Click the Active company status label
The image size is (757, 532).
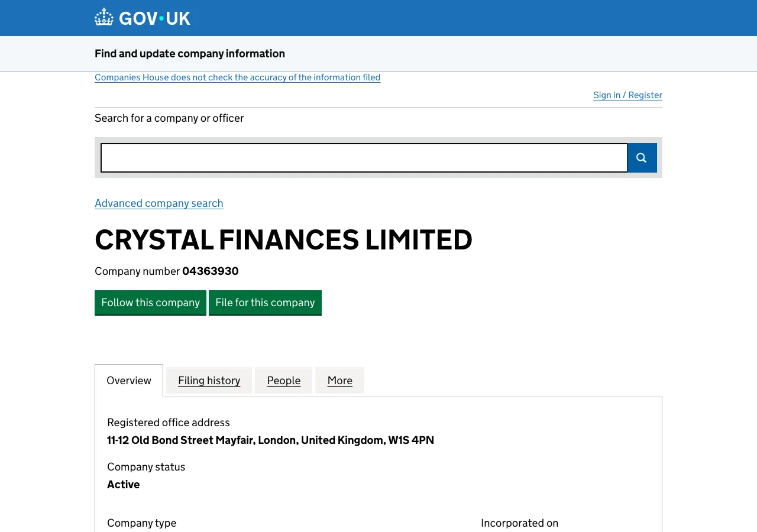tap(123, 484)
